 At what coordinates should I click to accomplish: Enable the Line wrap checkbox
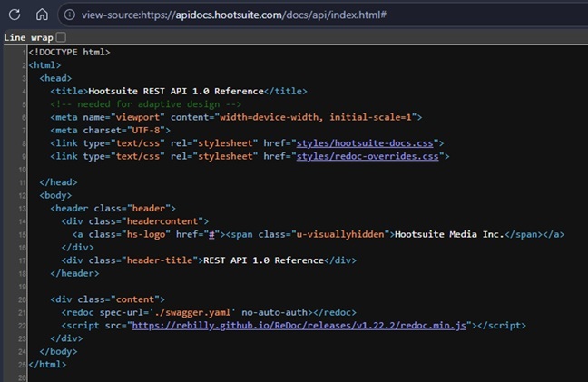click(61, 37)
